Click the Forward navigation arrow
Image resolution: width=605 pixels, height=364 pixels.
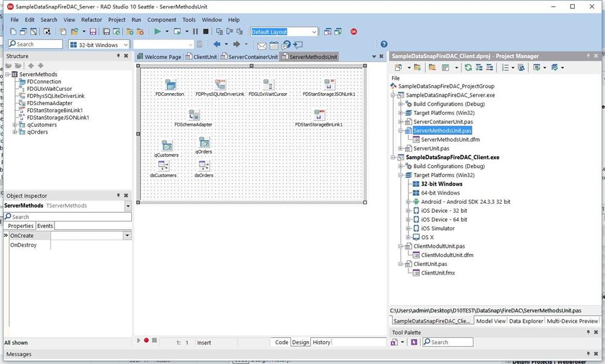pyautogui.click(x=237, y=44)
